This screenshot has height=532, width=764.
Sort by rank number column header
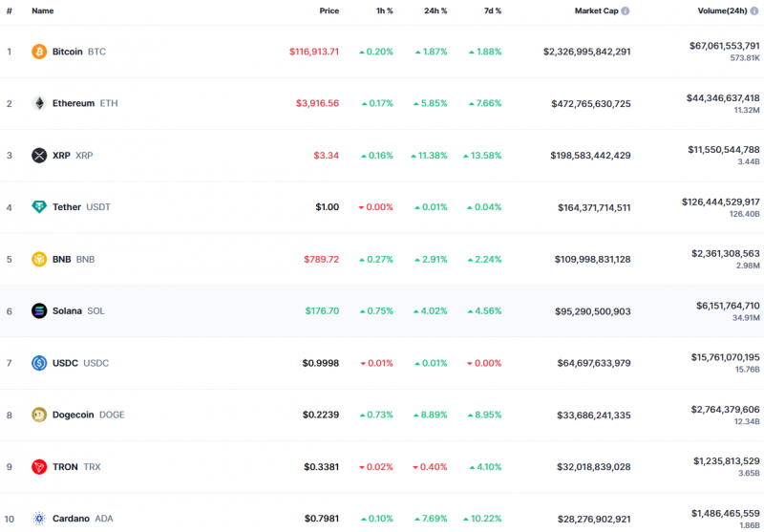tap(10, 11)
